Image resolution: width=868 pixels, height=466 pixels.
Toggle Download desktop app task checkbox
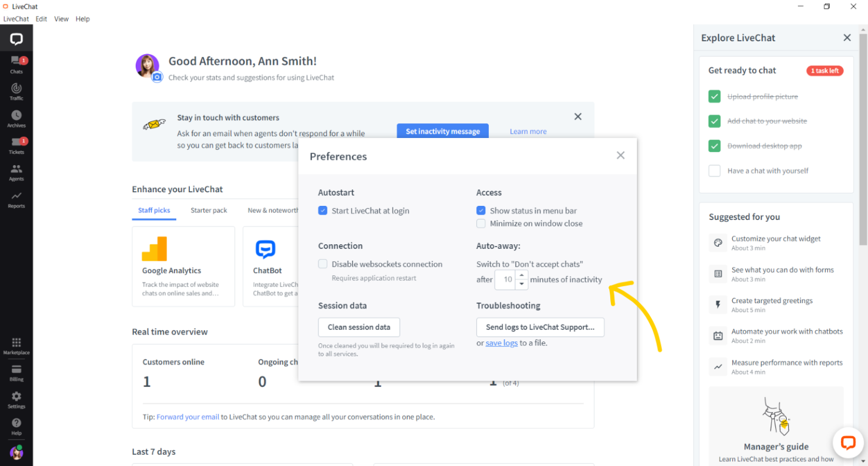[x=715, y=146]
